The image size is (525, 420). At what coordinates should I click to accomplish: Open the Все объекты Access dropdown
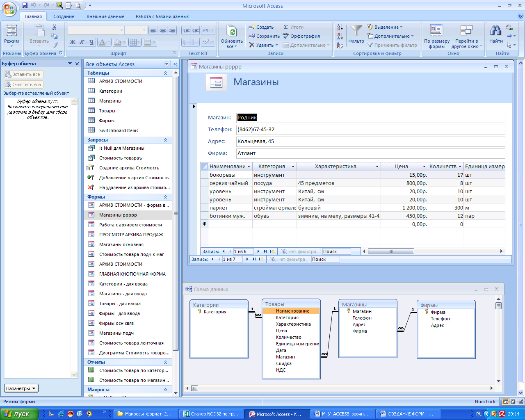tap(167, 64)
